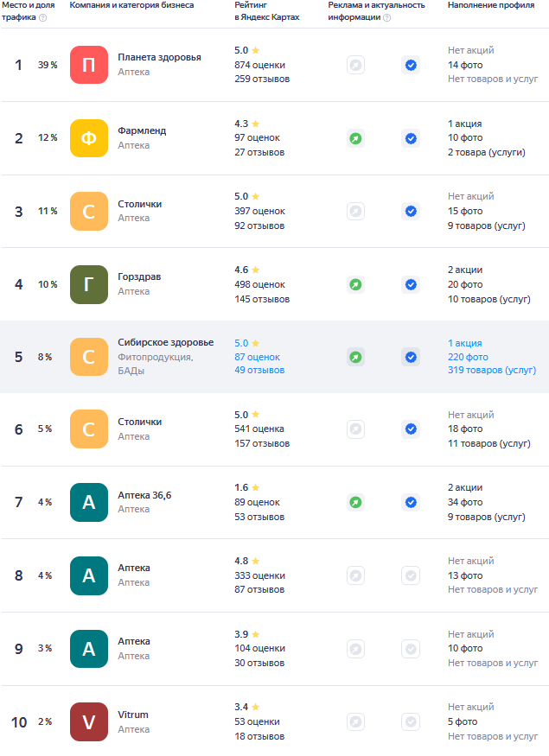The width and height of the screenshot is (549, 756).
Task: Open the '319 товаров (услуг)' link
Action: tap(492, 371)
